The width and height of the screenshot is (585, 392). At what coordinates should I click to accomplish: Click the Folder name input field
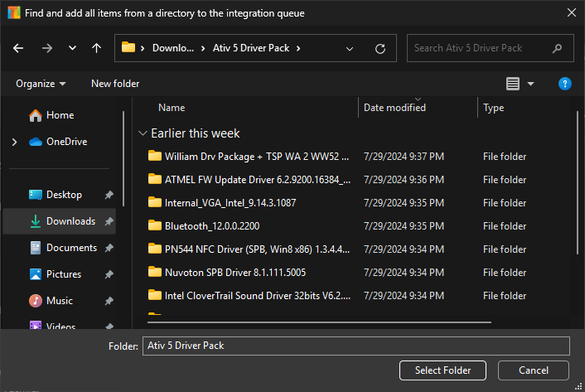pos(355,346)
